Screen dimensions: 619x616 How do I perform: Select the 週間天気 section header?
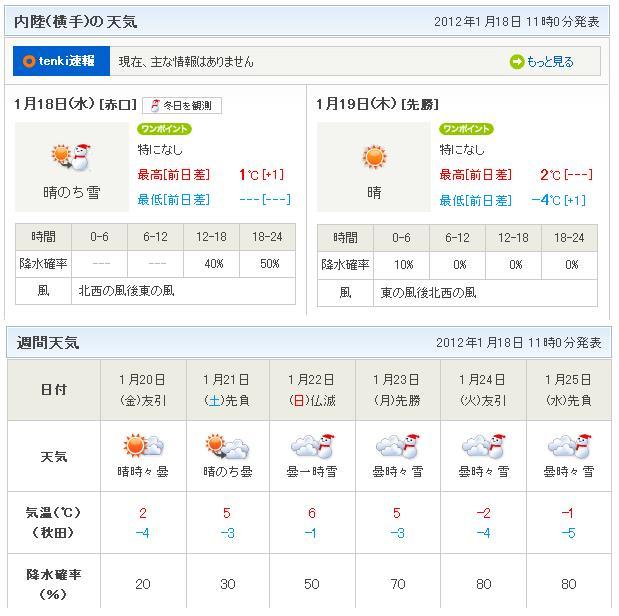pyautogui.click(x=48, y=342)
